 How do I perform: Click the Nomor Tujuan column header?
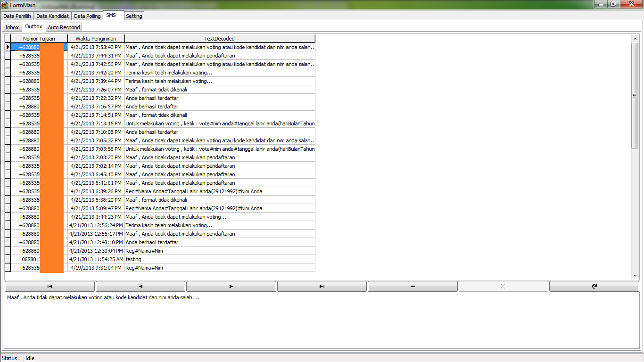tap(39, 39)
